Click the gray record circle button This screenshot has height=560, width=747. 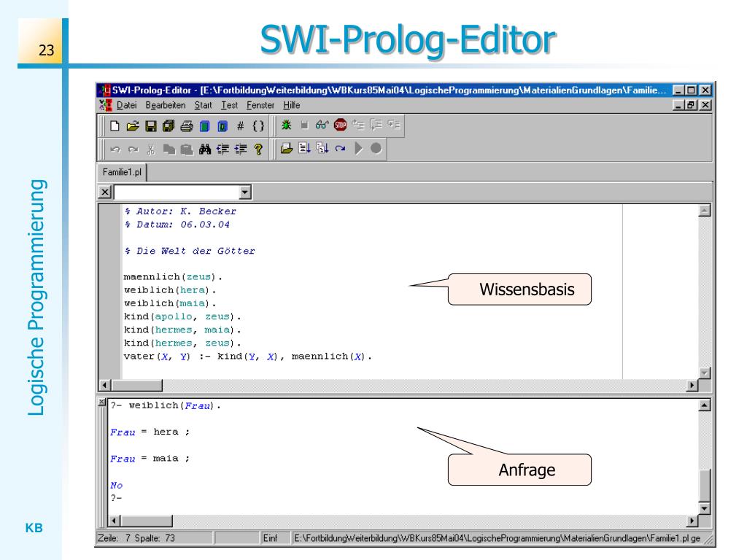click(376, 149)
